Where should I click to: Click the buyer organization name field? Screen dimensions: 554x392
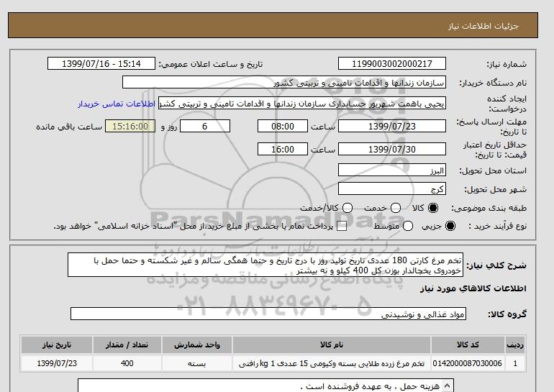click(x=284, y=82)
